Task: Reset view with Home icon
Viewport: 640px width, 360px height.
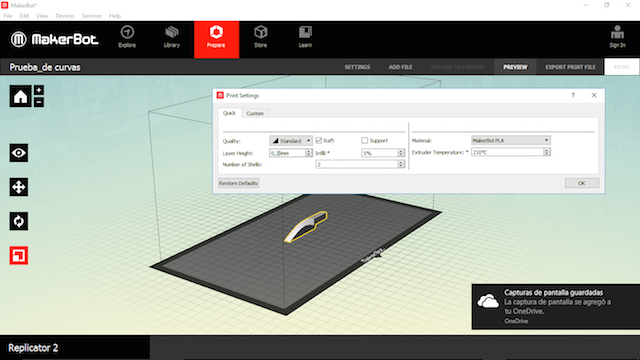Action: coord(20,96)
